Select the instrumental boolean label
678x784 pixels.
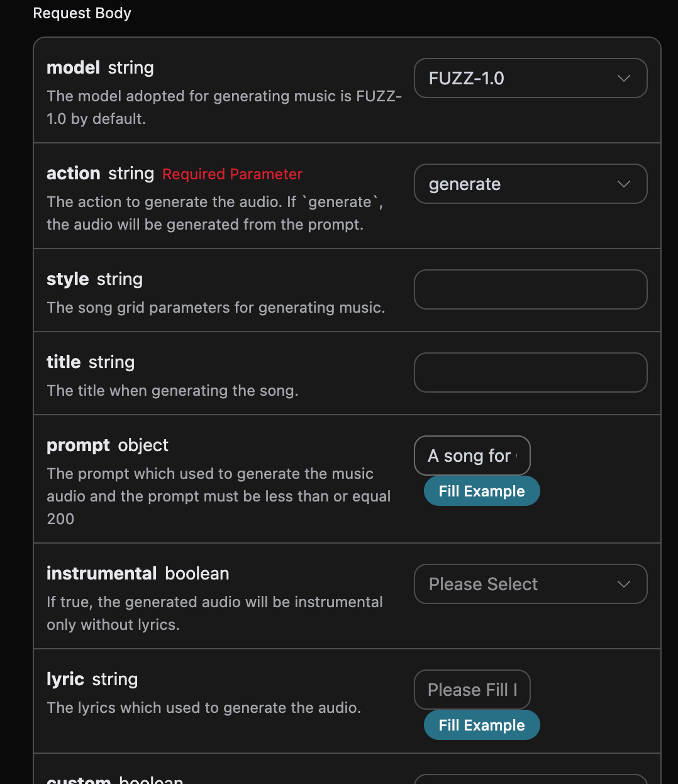137,573
